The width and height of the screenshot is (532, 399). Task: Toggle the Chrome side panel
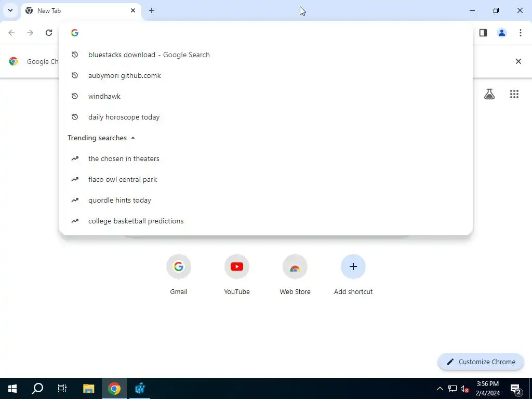pos(483,33)
